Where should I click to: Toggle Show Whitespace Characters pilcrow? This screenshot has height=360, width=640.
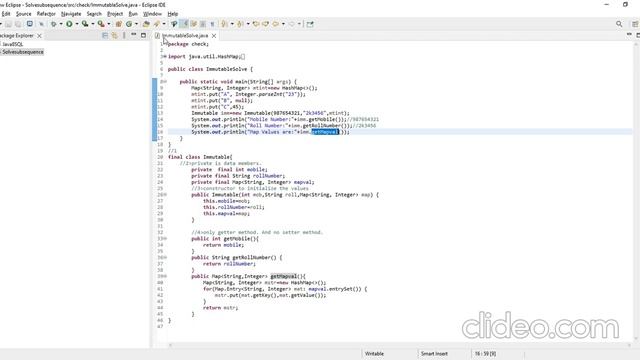tap(212, 24)
